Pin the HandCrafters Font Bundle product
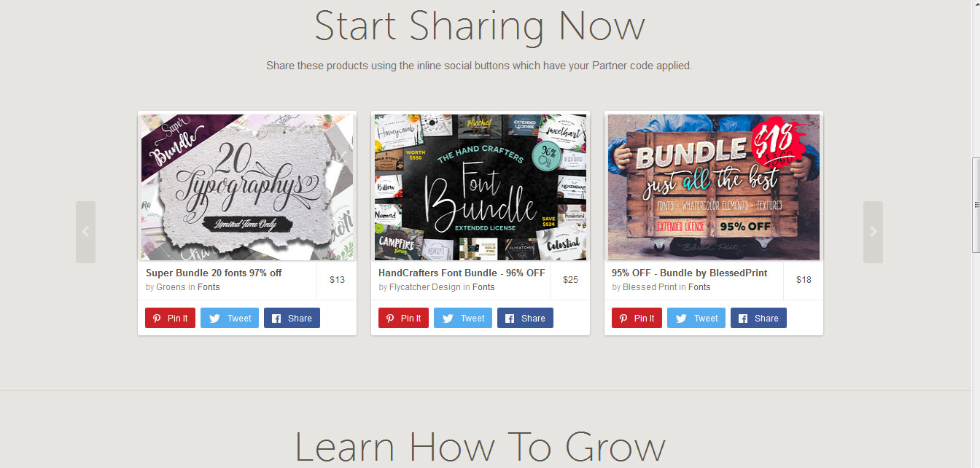Image resolution: width=980 pixels, height=468 pixels. tap(403, 318)
